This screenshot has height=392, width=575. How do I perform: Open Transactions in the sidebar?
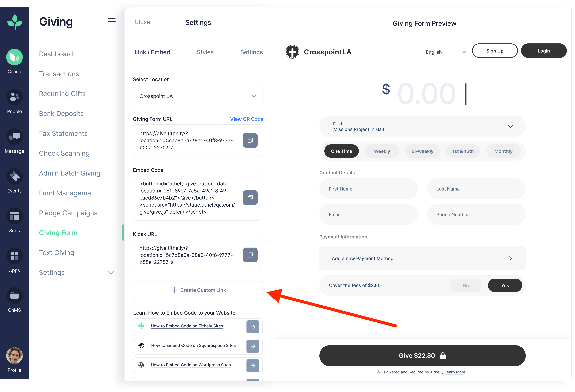(59, 74)
